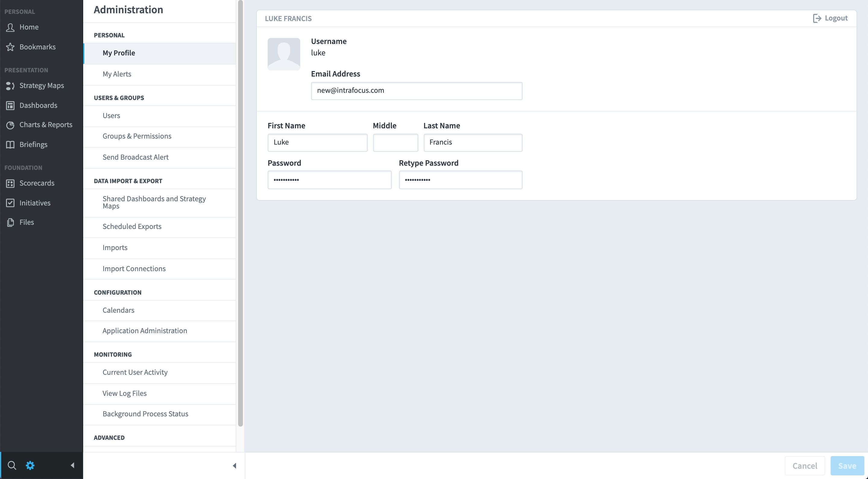Click the Charts & Reports pie icon
Viewport: 868px width, 479px height.
point(11,125)
